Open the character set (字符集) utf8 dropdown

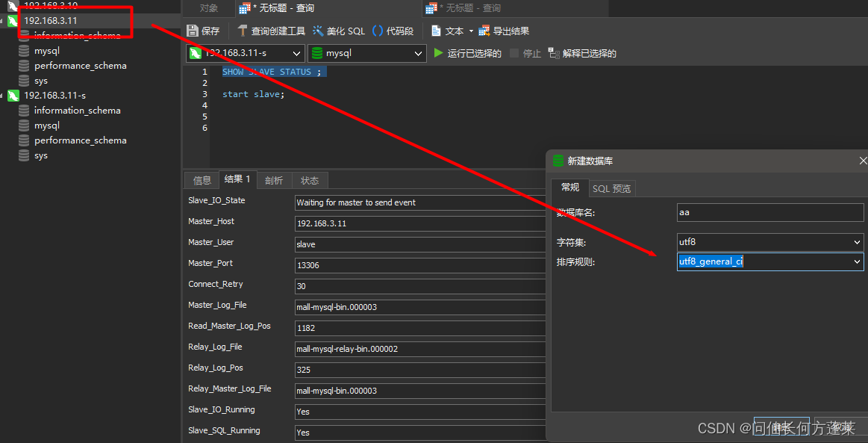770,242
